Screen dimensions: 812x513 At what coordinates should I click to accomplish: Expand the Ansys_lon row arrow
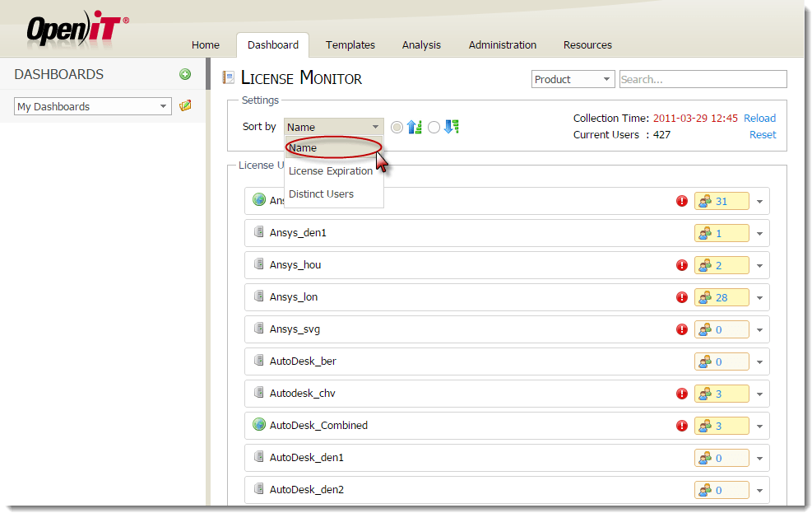click(x=759, y=298)
